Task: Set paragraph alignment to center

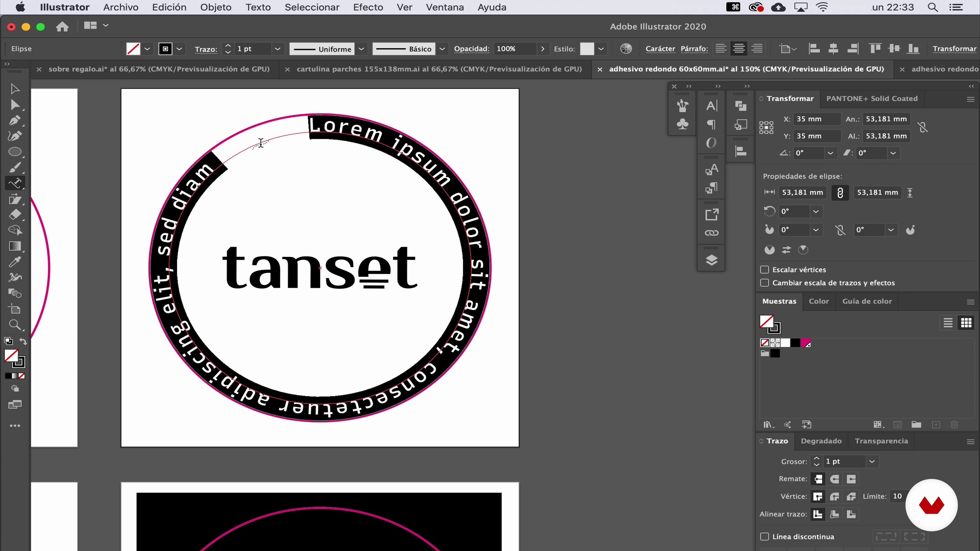Action: point(739,49)
